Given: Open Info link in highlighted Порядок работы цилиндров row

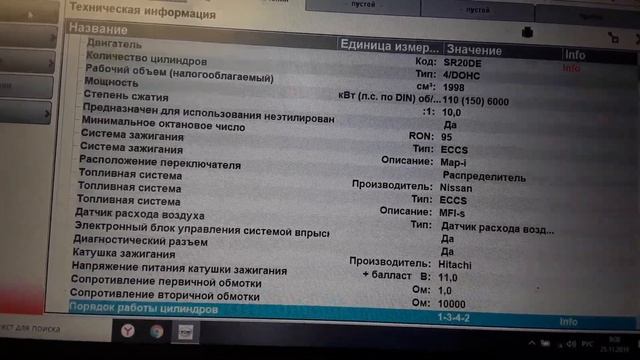Looking at the screenshot, I should pyautogui.click(x=569, y=322).
